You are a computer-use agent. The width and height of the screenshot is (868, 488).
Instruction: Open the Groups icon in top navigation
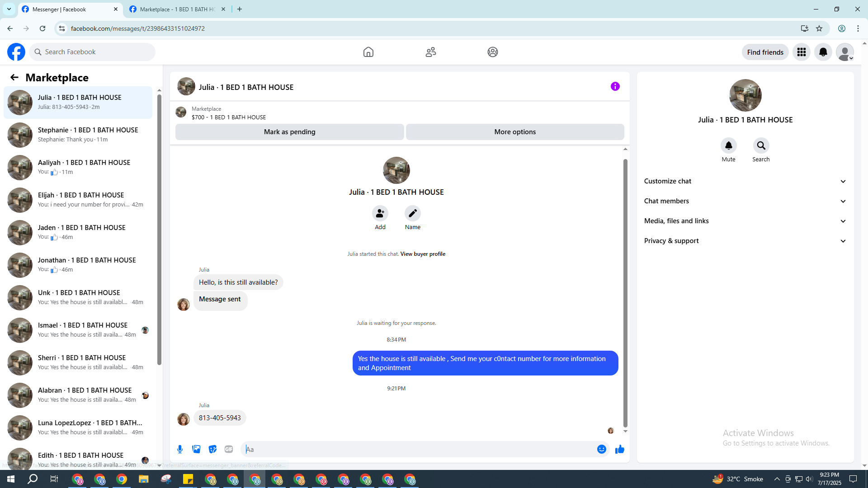(493, 52)
